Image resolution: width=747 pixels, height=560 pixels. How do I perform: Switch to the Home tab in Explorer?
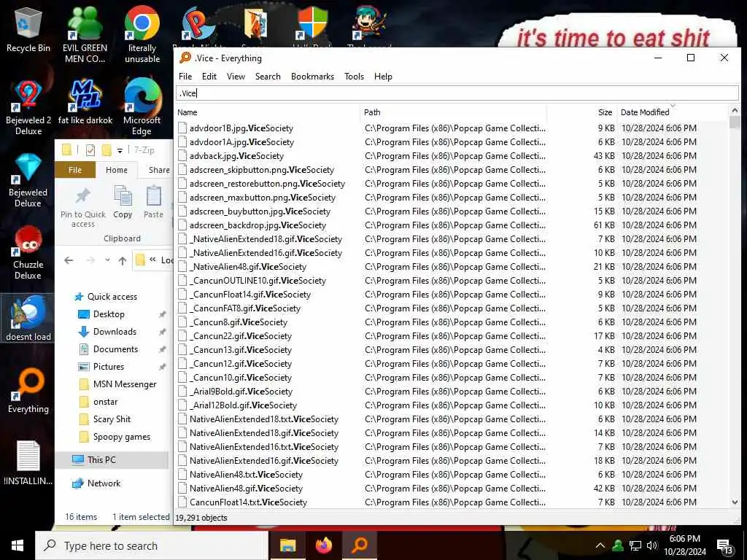point(117,170)
